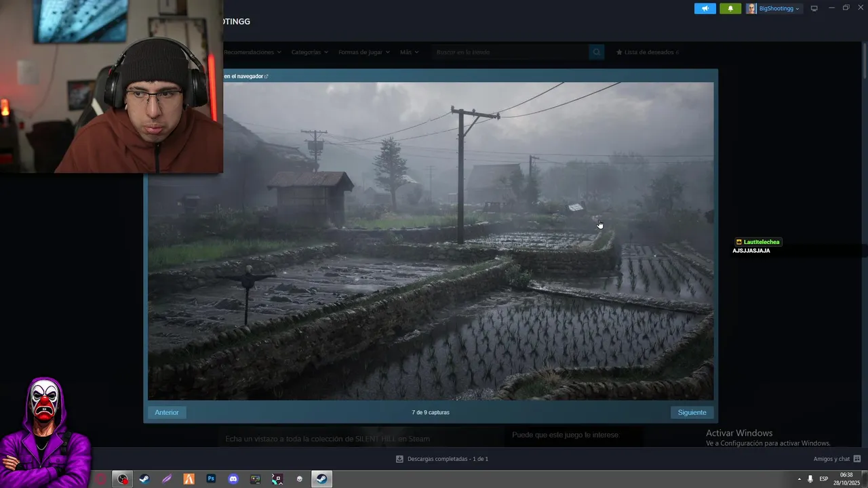Select the active Steam taskbar window
The height and width of the screenshot is (488, 868).
tap(322, 479)
